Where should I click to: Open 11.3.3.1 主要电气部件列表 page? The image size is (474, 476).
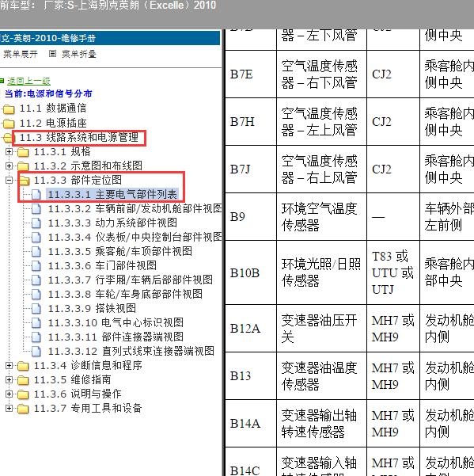(x=112, y=194)
